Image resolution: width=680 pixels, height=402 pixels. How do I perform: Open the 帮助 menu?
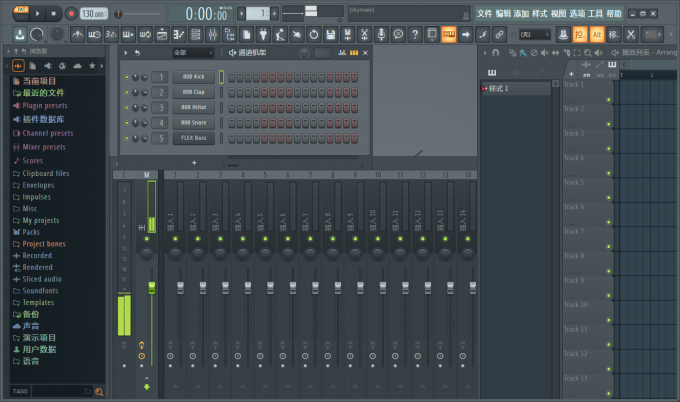[x=614, y=13]
